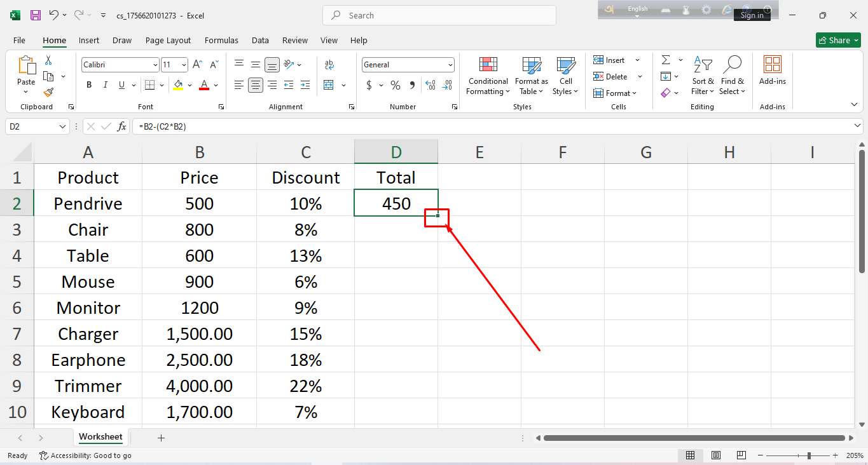Click the Format Painter brush icon

[48, 93]
